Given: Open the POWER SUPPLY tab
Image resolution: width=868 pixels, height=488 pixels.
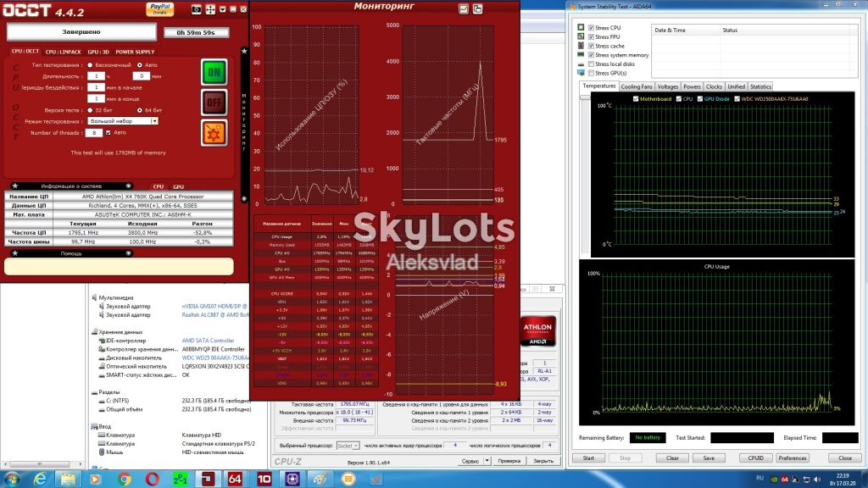Looking at the screenshot, I should (135, 52).
